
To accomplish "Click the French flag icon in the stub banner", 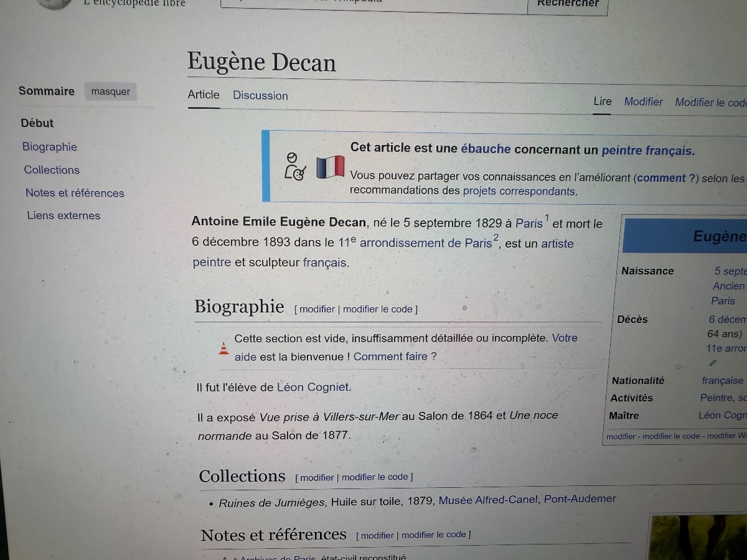I will 330,167.
